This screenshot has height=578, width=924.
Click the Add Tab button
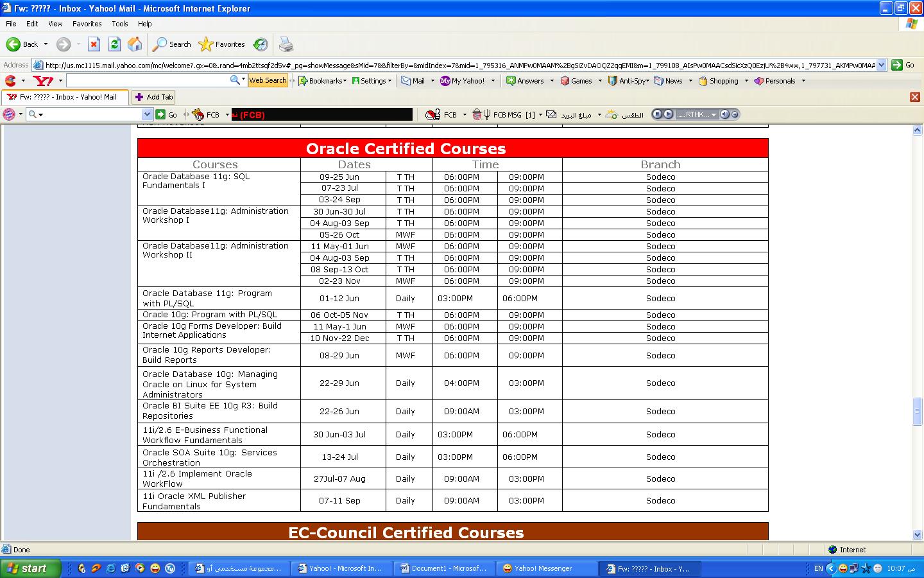[x=153, y=97]
